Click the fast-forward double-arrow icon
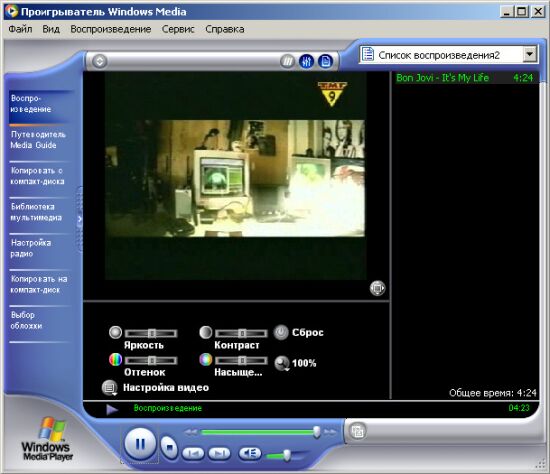Screen dimensions: 550x474 point(330,432)
